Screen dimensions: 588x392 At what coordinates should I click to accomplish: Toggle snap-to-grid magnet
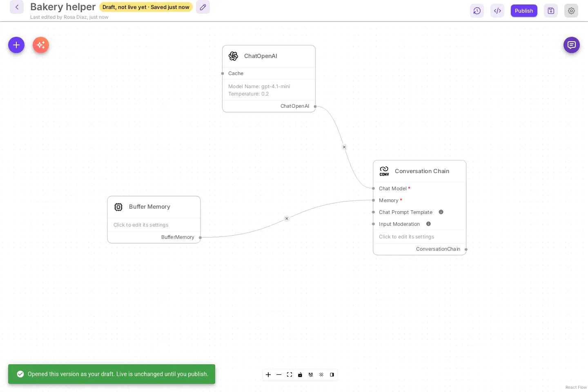click(x=311, y=374)
